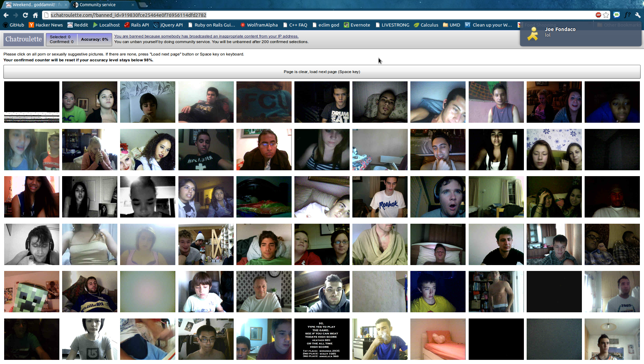
Task: Select the 'Type yes to play' high score thumbnail
Action: click(322, 339)
